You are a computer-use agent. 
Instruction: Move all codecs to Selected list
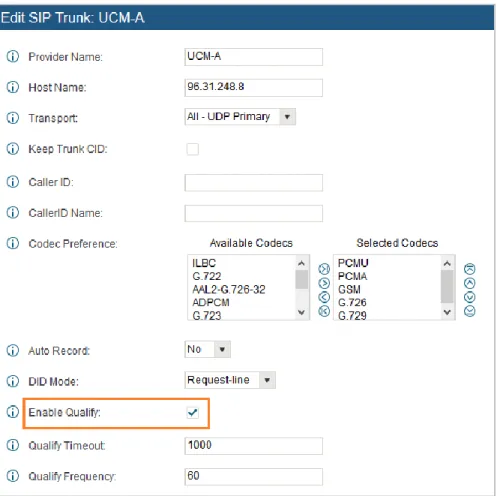click(x=324, y=269)
